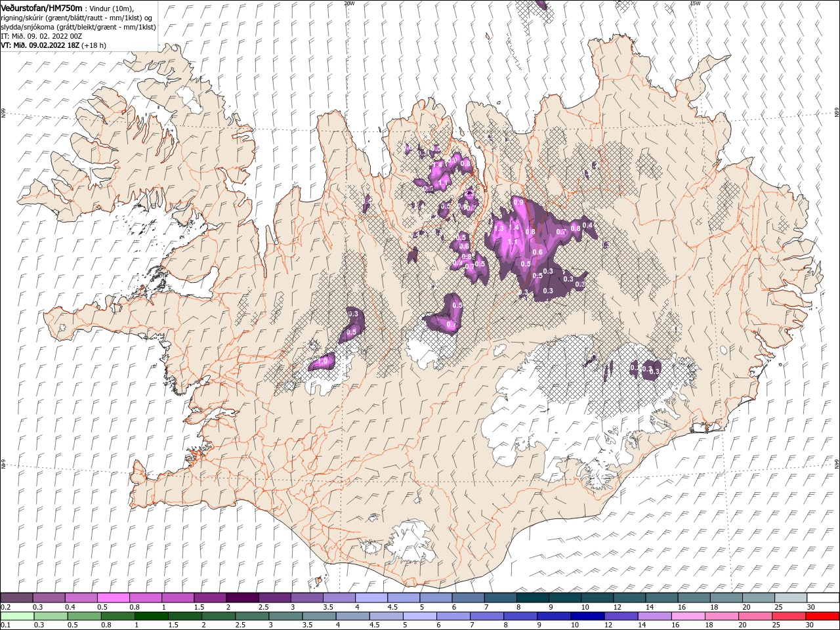The height and width of the screenshot is (630, 840).
Task: Click the 64N latitude label on right edge
Action: click(836, 463)
